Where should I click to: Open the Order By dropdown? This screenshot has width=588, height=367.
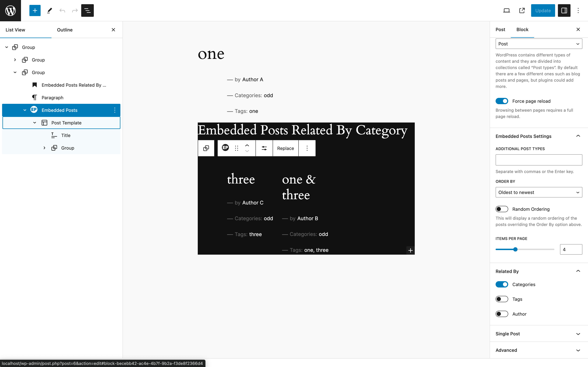point(538,192)
